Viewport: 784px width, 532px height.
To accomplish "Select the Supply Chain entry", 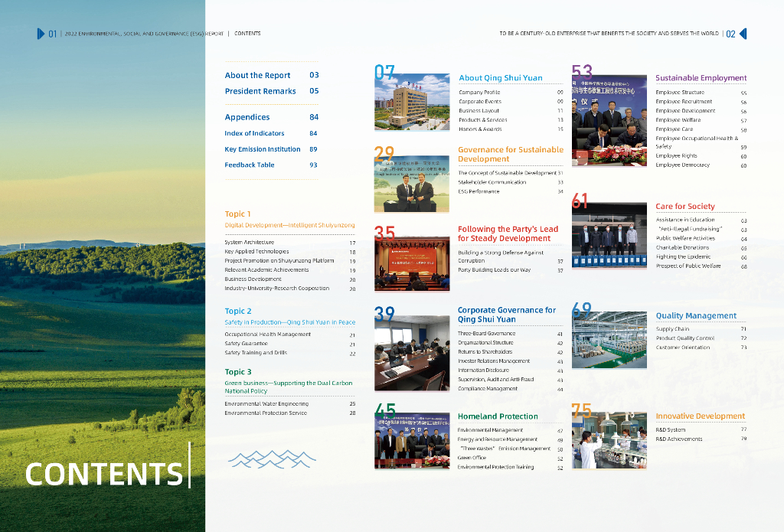I will [x=672, y=329].
